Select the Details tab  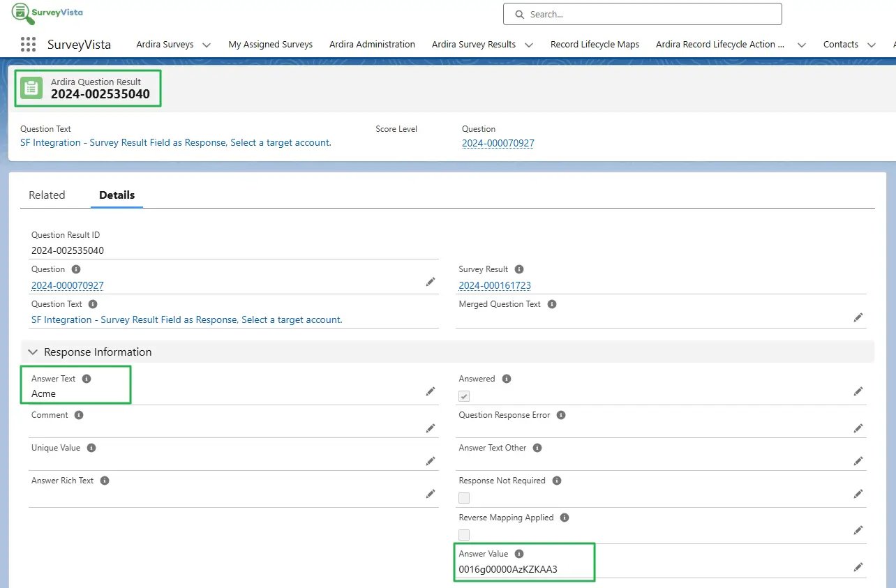click(x=117, y=195)
